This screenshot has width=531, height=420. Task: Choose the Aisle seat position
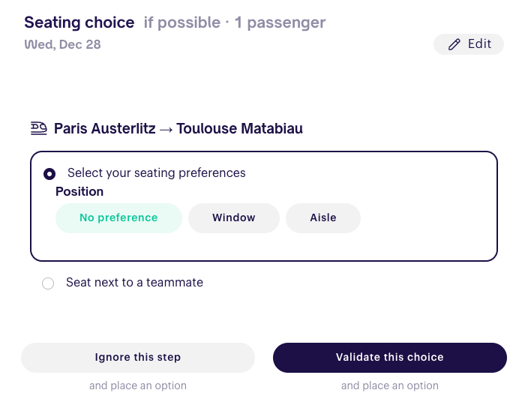click(x=323, y=217)
